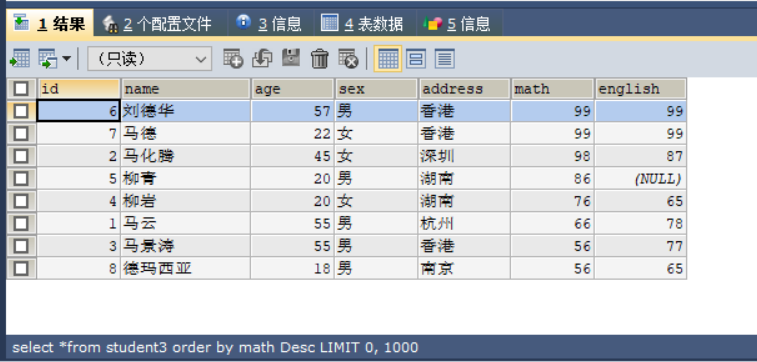Click the (NULL) english cell of 柳青
This screenshot has height=362, width=757.
pos(641,179)
